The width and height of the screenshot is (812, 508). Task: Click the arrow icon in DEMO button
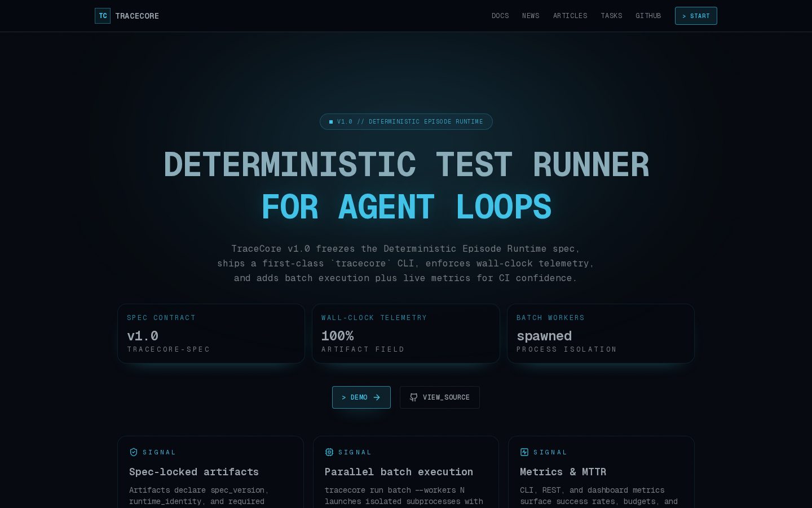point(377,397)
